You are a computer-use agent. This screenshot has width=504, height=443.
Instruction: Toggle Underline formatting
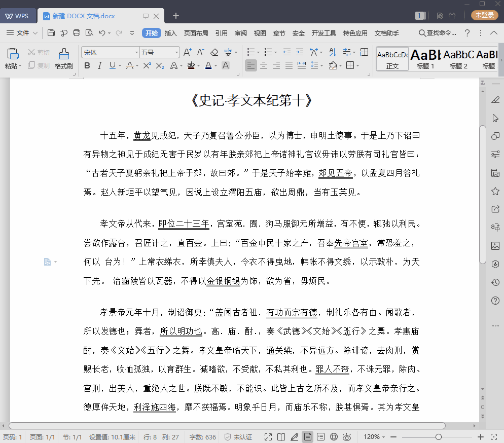[x=112, y=65]
